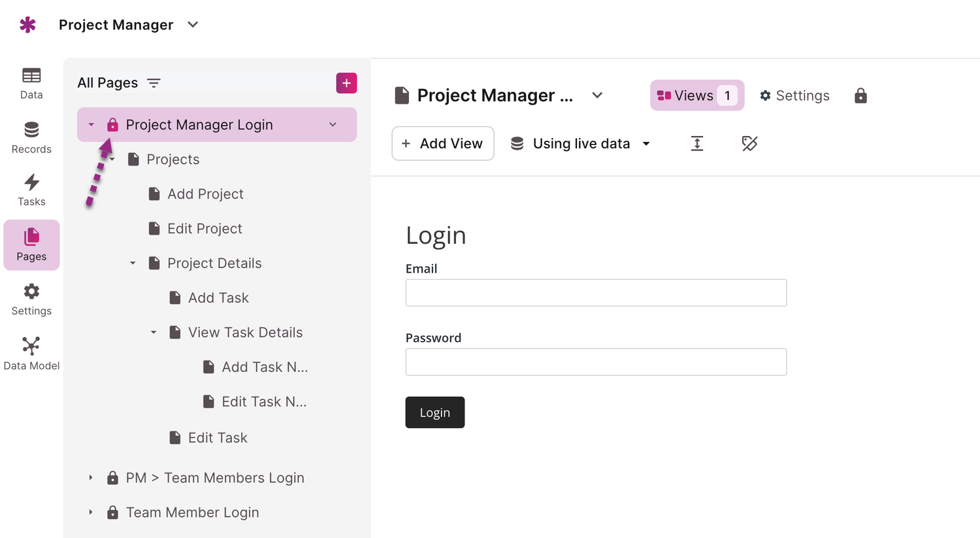
Task: Click the filter icon beside All Pages
Action: click(154, 83)
